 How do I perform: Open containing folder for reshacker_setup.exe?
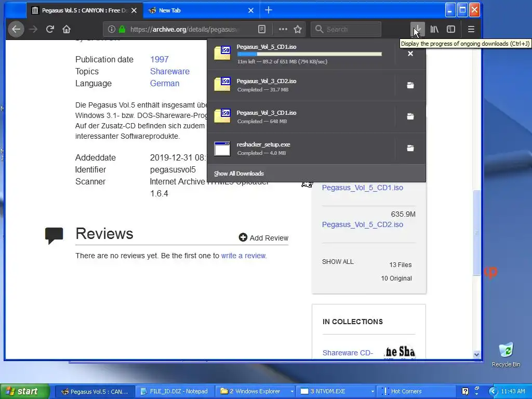click(x=410, y=148)
